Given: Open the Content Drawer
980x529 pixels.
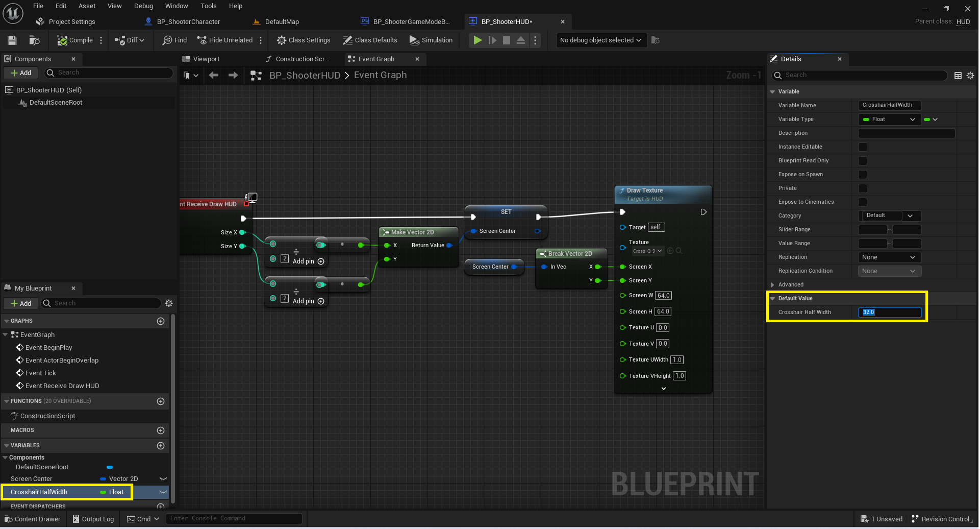Looking at the screenshot, I should click(x=33, y=519).
